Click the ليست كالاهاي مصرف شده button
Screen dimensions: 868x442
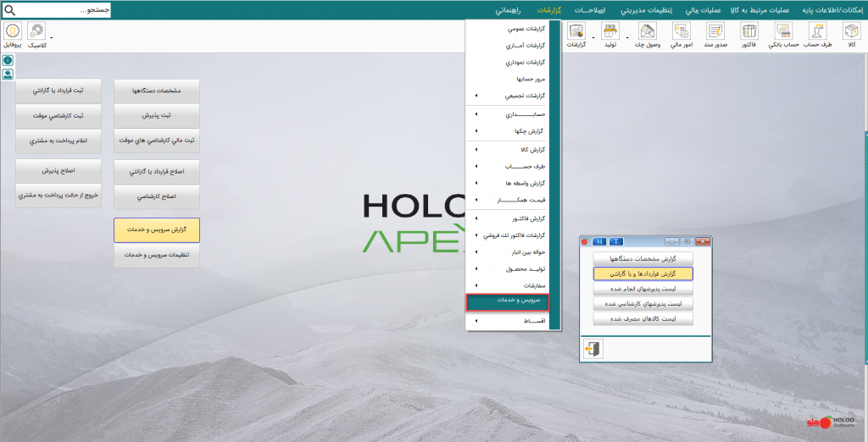point(643,318)
